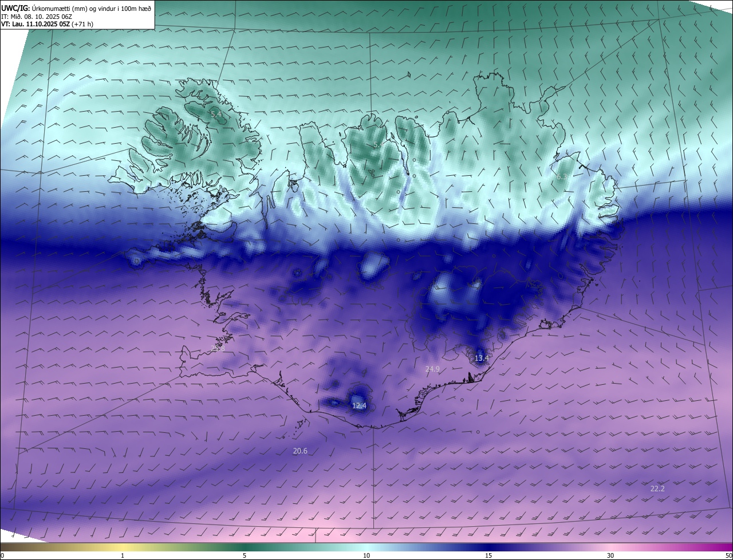Click the 20.6 value label over the sea
The width and height of the screenshot is (733, 560).
tap(300, 451)
